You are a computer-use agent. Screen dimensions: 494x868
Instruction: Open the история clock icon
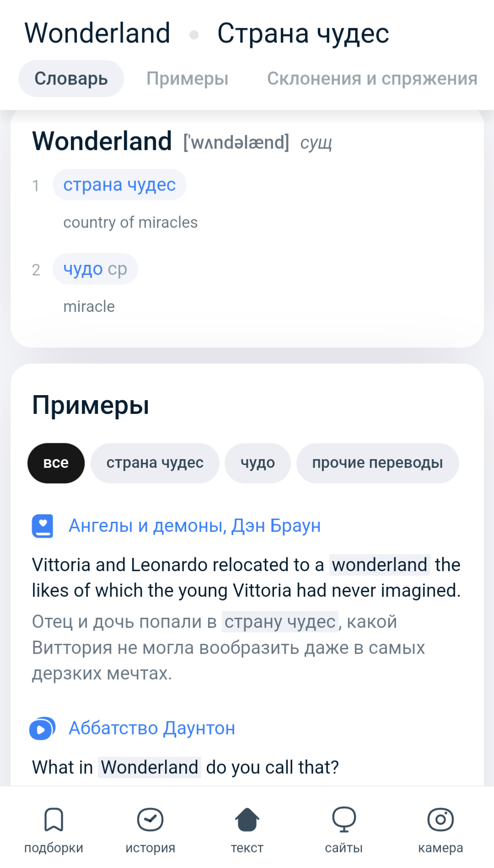pyautogui.click(x=150, y=820)
